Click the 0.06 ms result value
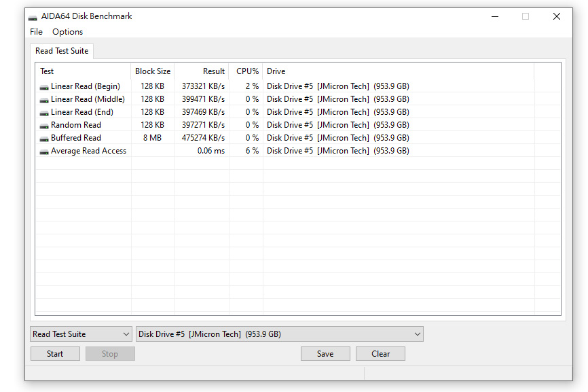Image resolution: width=588 pixels, height=392 pixels. point(211,150)
